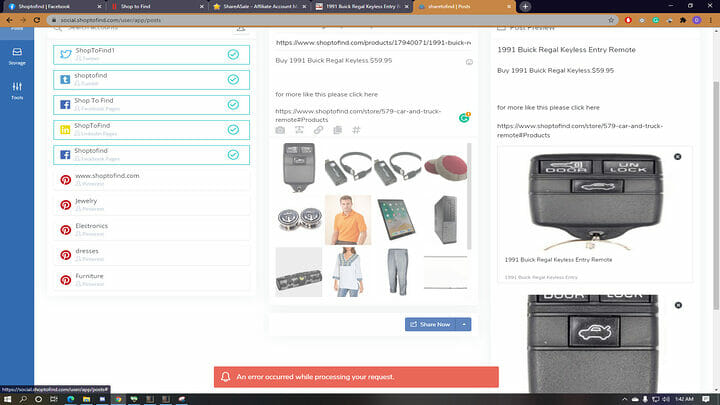Select the www.shoptofind.com Pinterest account row
This screenshot has height=405, width=720.
pyautogui.click(x=152, y=180)
